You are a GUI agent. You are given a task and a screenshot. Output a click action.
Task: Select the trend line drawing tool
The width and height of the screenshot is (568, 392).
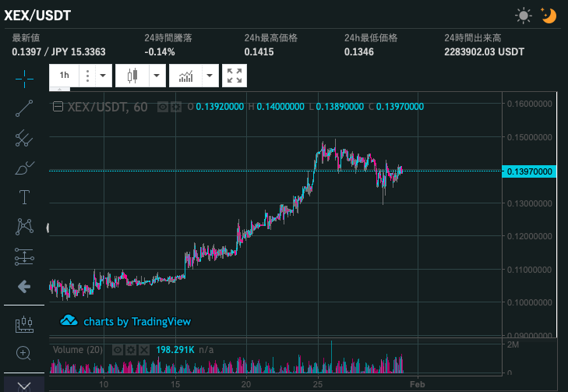point(24,108)
